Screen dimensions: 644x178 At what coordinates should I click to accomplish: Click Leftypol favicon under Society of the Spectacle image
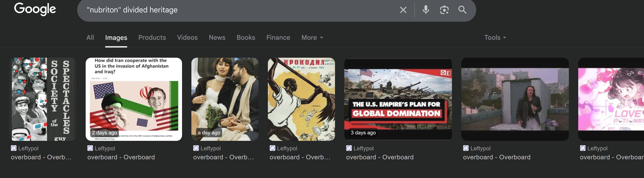click(14, 148)
